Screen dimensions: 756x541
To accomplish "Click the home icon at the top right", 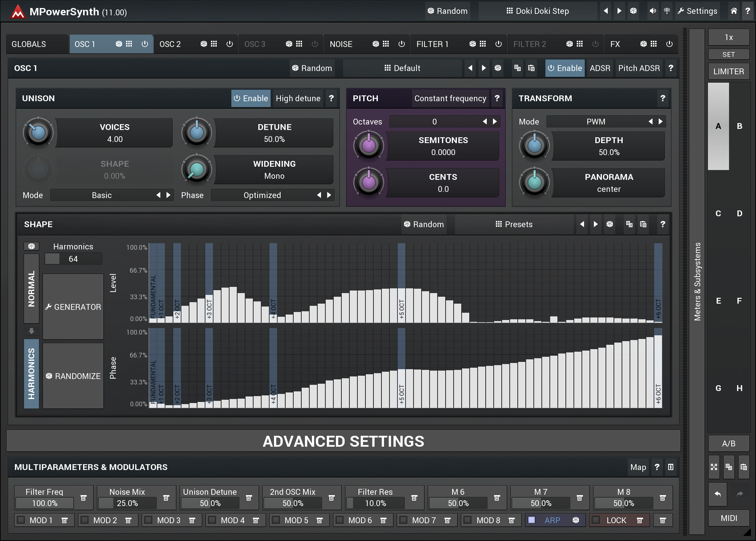I will (x=734, y=11).
